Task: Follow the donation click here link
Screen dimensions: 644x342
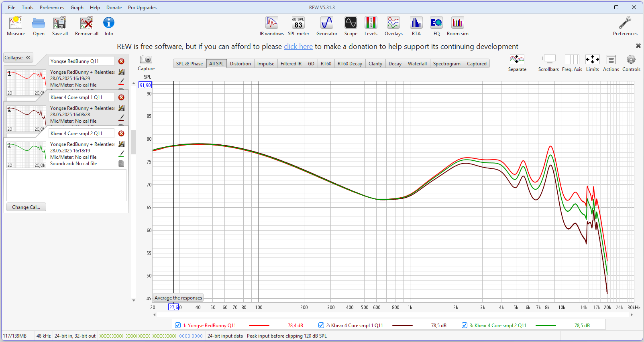Action: (x=298, y=47)
